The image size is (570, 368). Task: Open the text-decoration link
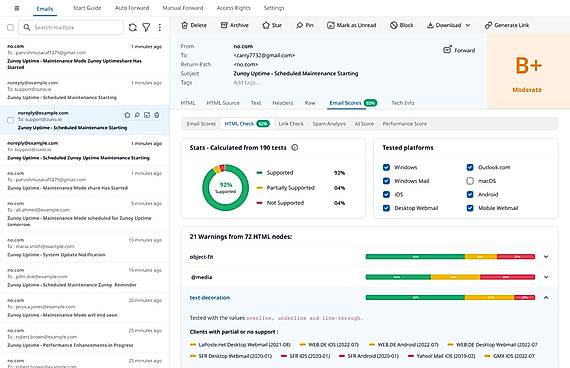click(x=210, y=297)
